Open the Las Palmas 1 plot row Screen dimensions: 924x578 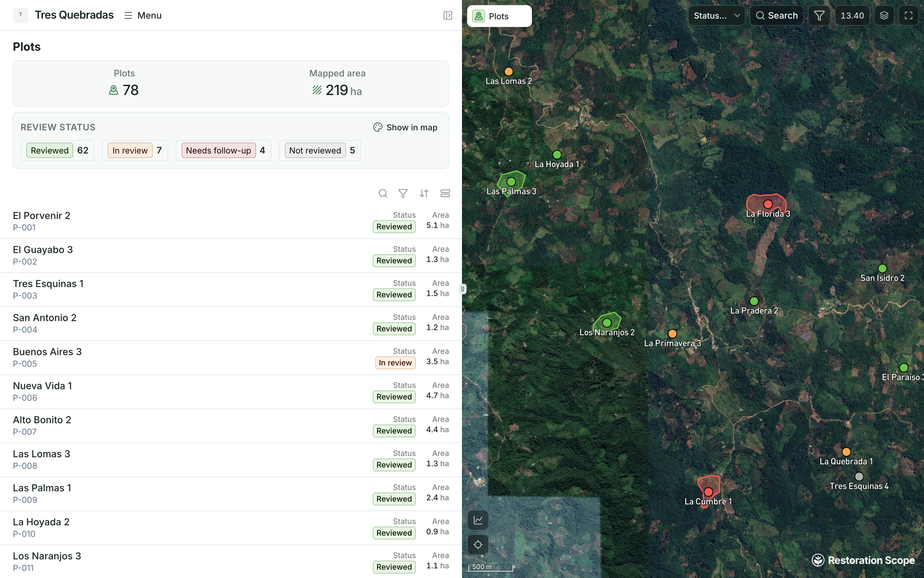coord(231,494)
